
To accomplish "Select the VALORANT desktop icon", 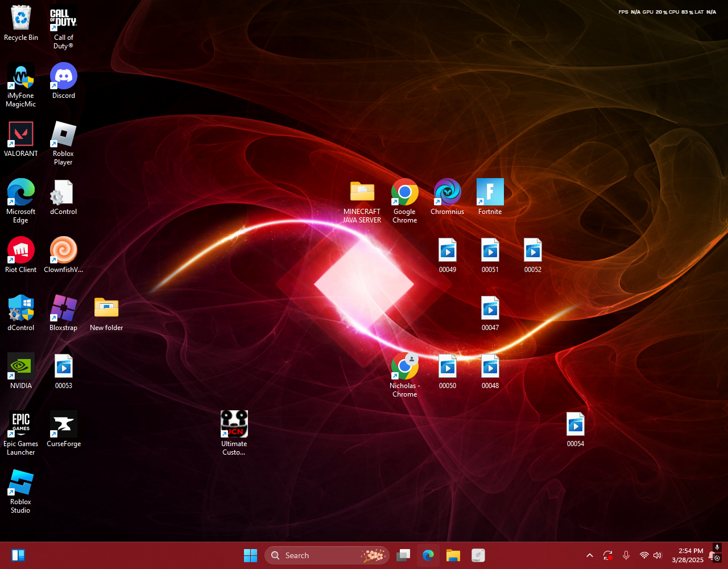I will (21, 135).
